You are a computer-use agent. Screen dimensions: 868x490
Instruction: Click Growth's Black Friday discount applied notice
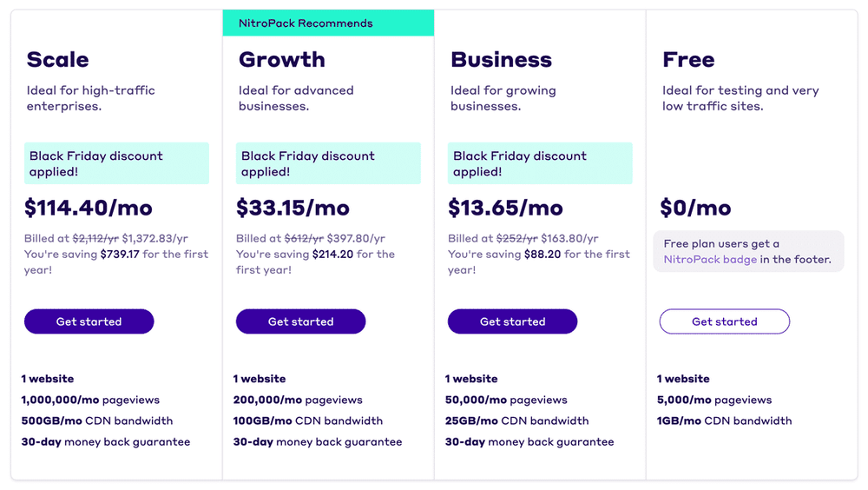click(x=328, y=163)
